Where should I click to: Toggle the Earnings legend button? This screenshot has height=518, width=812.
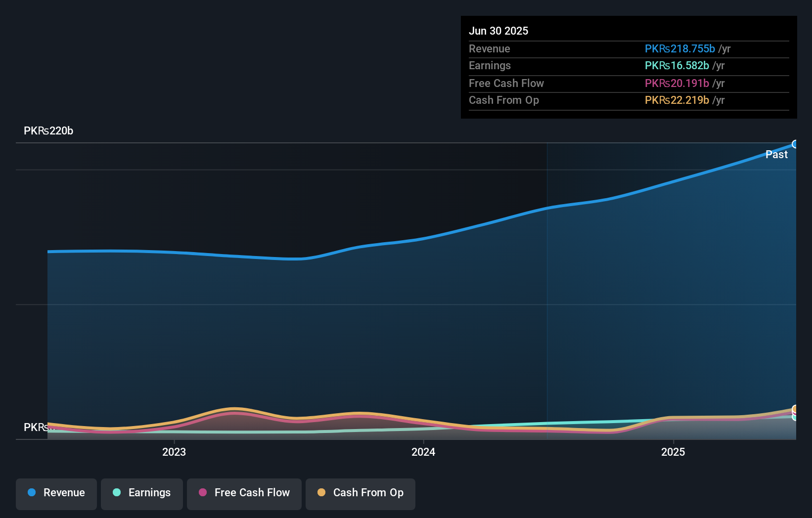click(142, 494)
